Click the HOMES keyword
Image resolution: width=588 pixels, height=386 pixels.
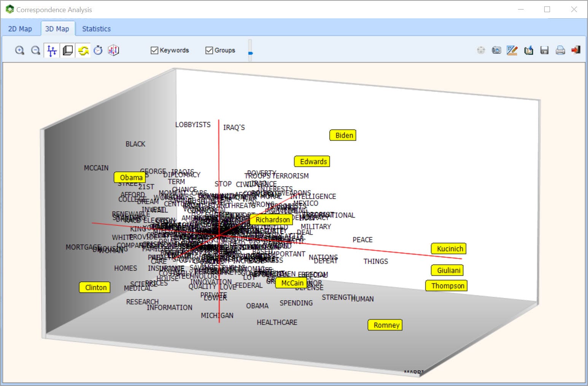click(x=126, y=268)
